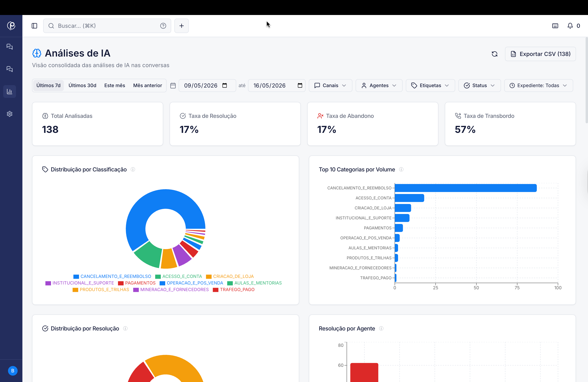
Task: Open the Status filter dropdown
Action: (x=479, y=85)
